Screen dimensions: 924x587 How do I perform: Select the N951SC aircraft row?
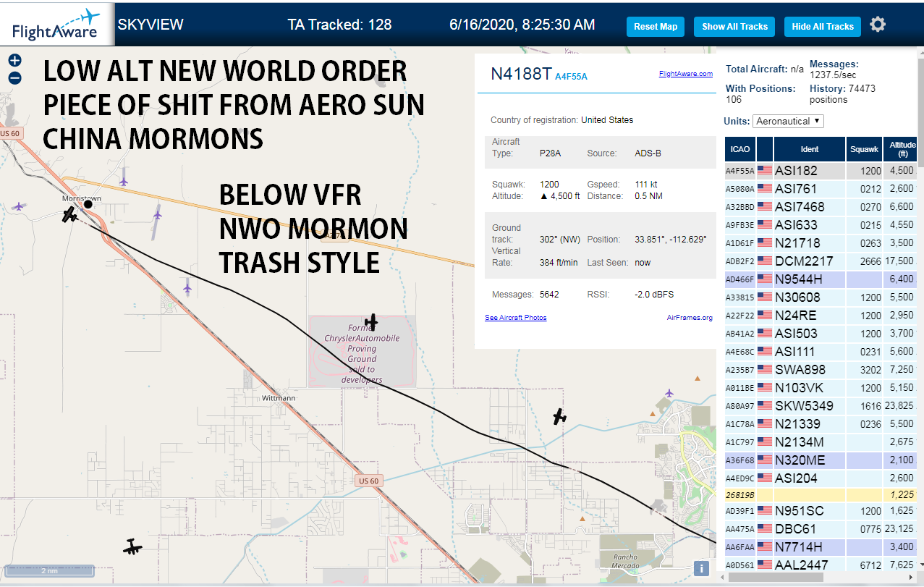pos(821,511)
